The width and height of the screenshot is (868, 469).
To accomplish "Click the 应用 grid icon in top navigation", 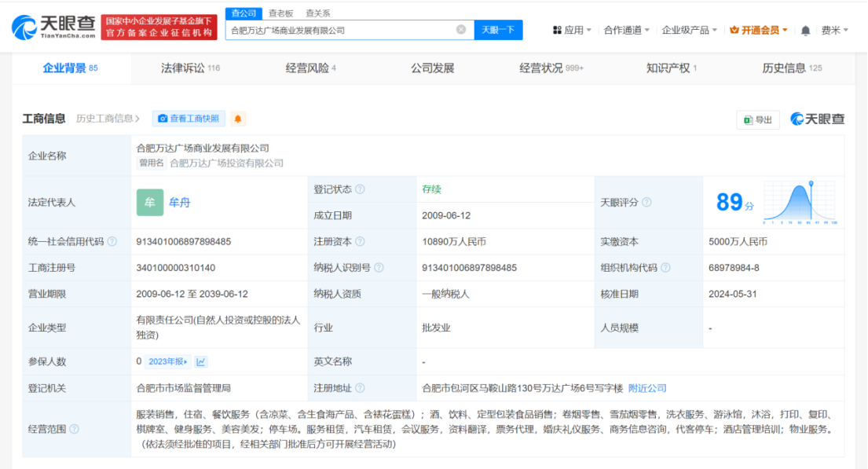I will coord(557,29).
